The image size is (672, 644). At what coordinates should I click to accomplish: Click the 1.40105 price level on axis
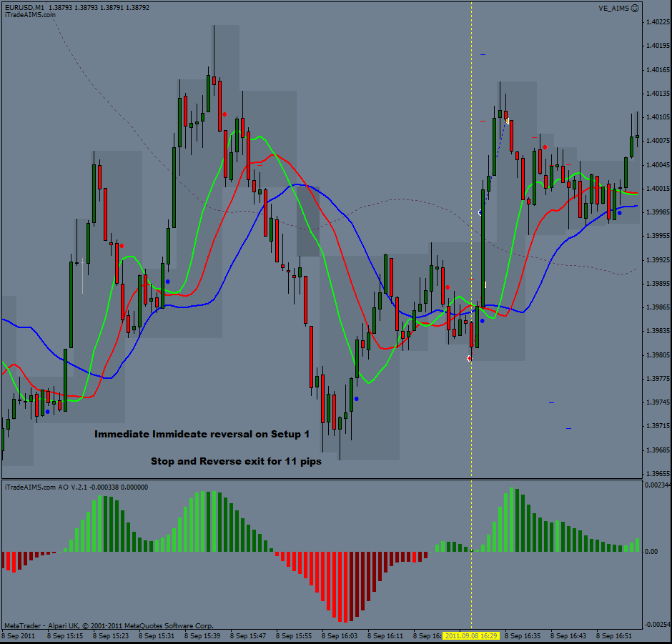tap(658, 117)
